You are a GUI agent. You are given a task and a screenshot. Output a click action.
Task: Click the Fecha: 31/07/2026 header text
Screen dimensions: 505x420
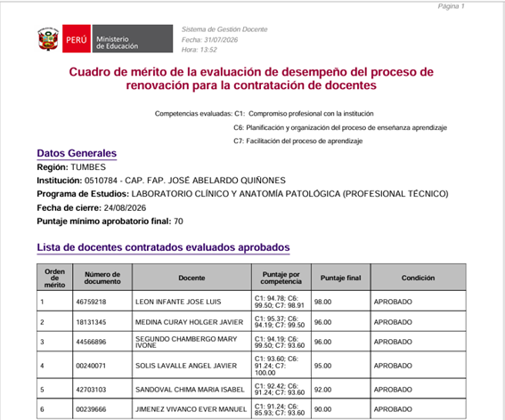209,40
